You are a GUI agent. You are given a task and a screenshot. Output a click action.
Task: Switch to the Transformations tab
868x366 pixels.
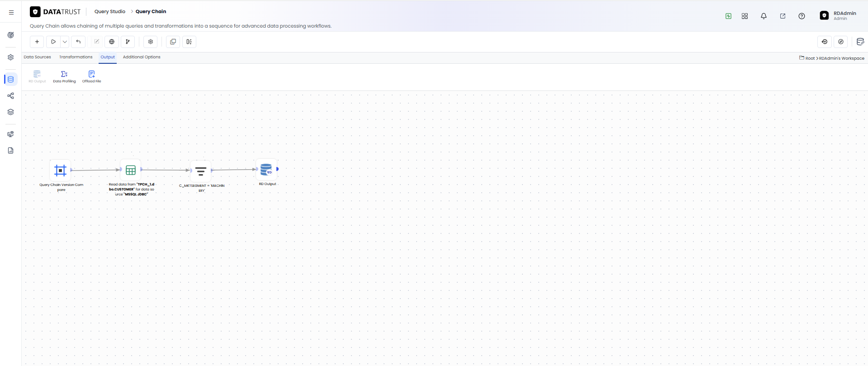click(76, 57)
